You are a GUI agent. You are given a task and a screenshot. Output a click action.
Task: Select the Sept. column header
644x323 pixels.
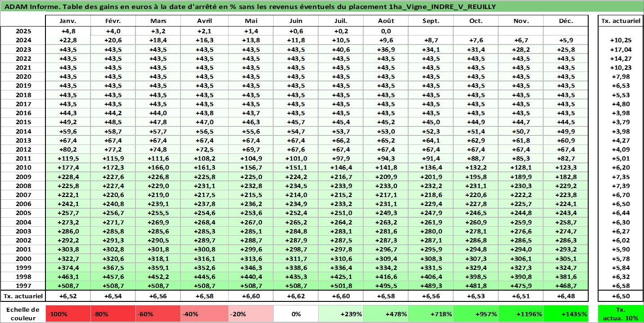pos(431,21)
